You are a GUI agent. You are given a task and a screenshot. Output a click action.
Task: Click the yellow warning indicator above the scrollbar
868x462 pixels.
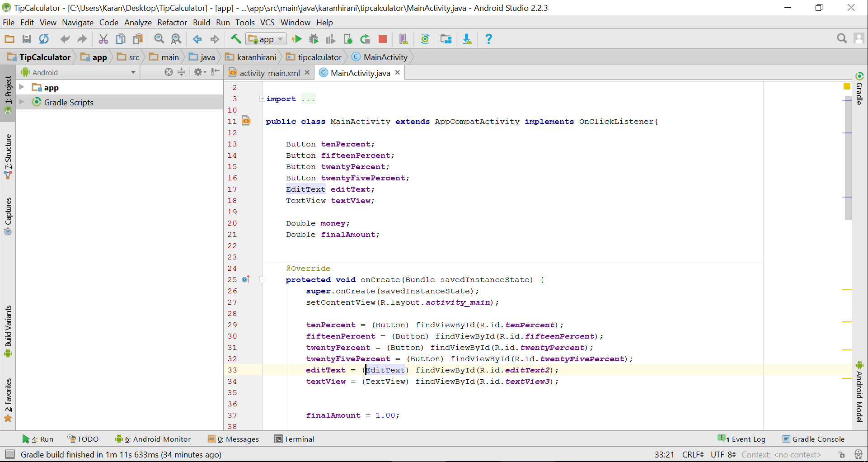[x=847, y=86]
